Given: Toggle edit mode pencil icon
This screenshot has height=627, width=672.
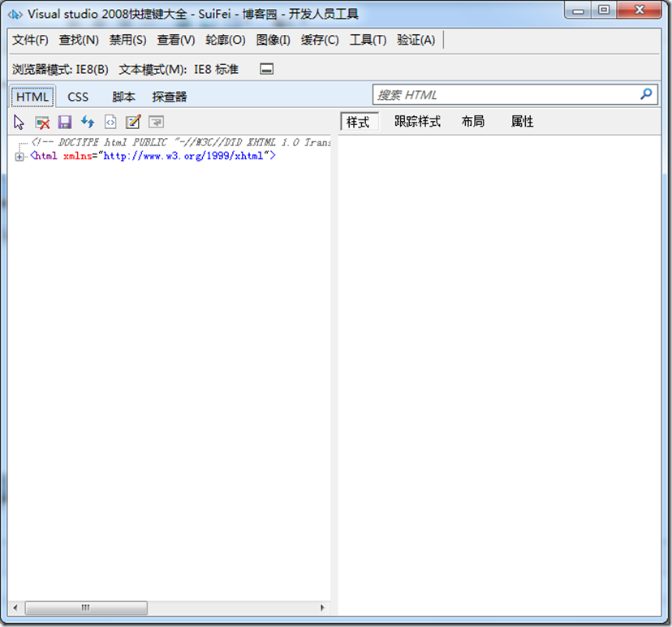Looking at the screenshot, I should (133, 122).
